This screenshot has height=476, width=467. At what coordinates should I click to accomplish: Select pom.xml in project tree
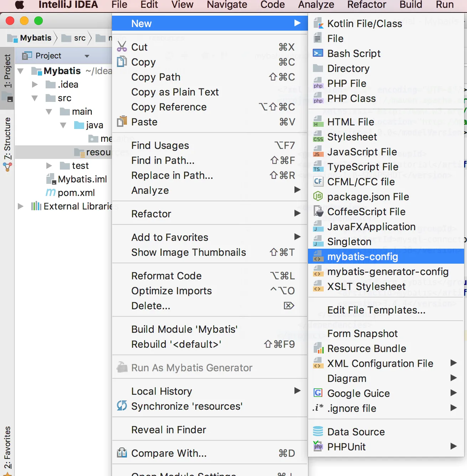click(76, 193)
